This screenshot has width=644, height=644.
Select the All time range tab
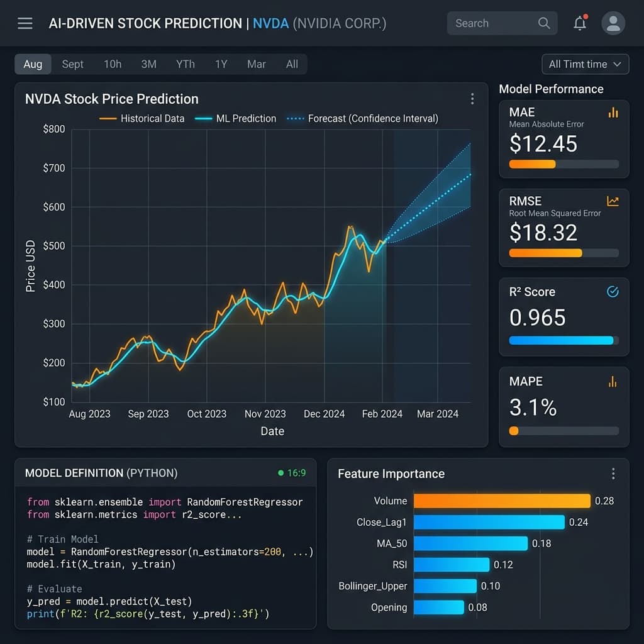click(292, 64)
